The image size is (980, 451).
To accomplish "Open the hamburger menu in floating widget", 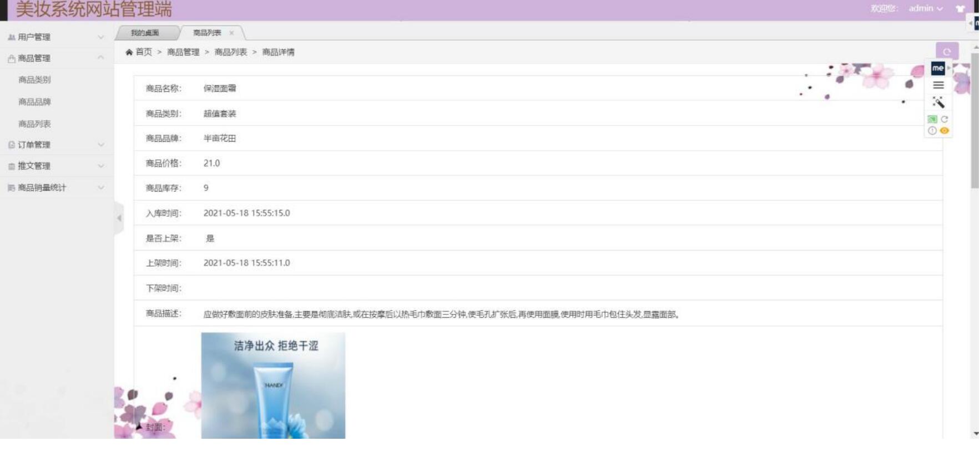I will coord(938,85).
